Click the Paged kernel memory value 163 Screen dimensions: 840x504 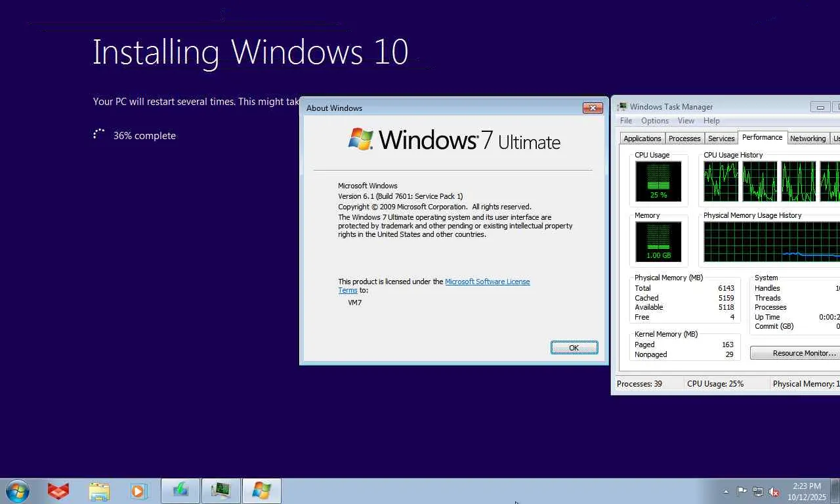(x=727, y=345)
